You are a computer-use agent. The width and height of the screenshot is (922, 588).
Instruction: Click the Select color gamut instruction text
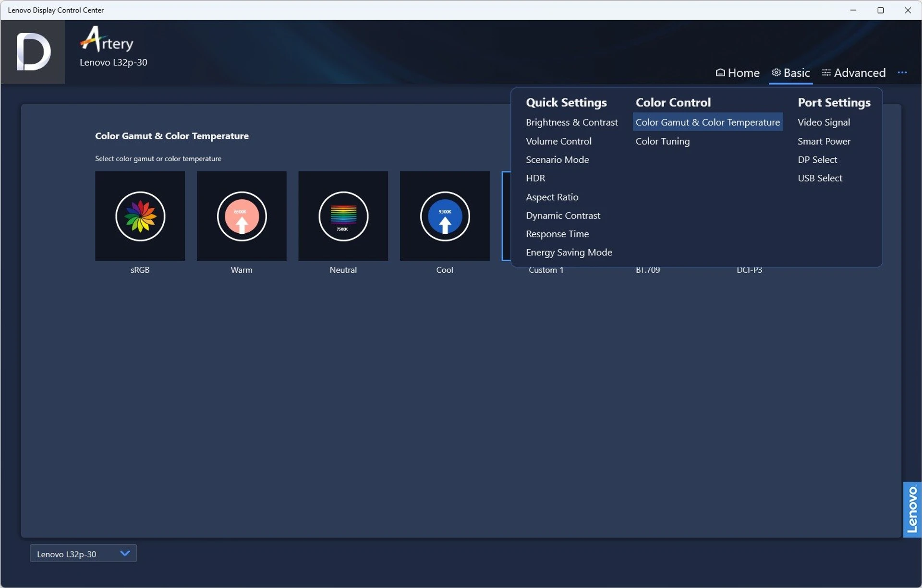[x=158, y=158]
